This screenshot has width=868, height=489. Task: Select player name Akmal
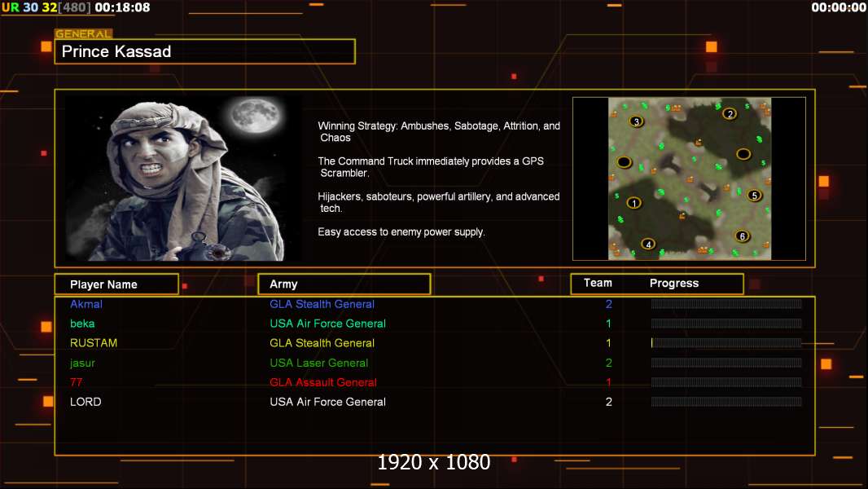point(85,304)
